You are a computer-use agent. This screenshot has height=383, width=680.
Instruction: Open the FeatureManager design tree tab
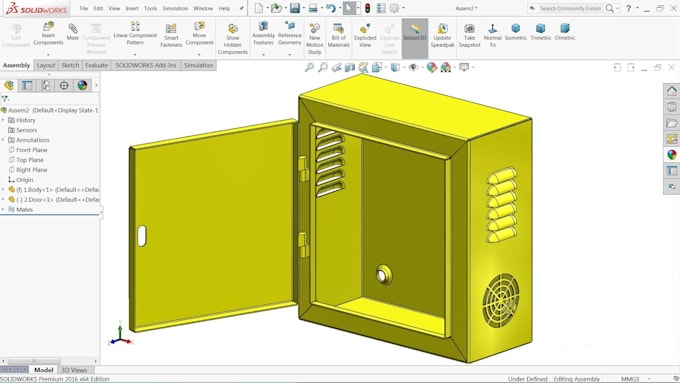click(x=9, y=85)
